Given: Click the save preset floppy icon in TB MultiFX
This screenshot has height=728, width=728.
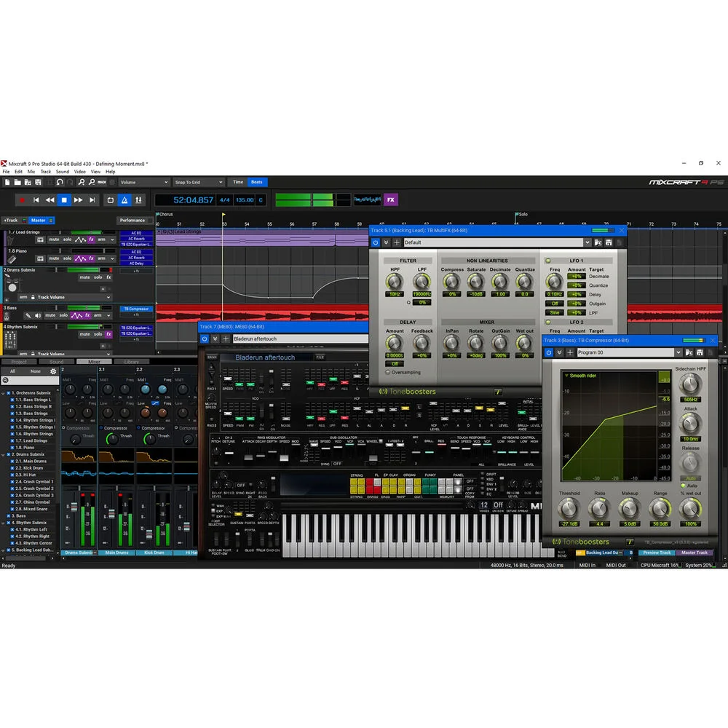Looking at the screenshot, I should click(x=609, y=242).
